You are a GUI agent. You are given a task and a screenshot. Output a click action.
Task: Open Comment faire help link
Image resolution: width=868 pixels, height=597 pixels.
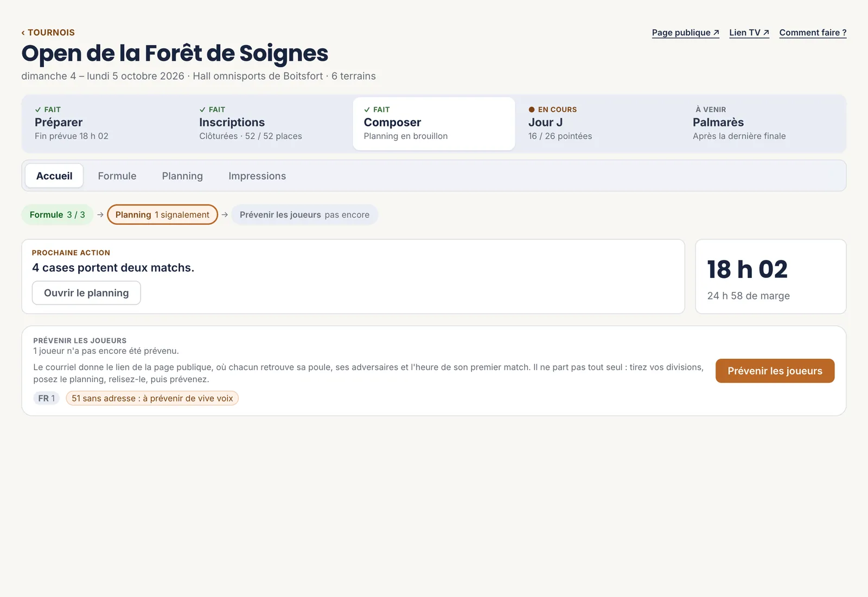click(813, 33)
